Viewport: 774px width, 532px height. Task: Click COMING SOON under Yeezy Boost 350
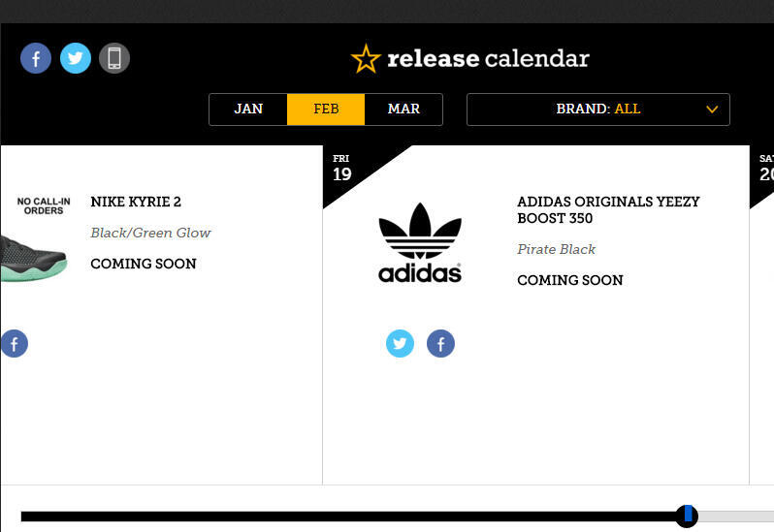(x=570, y=280)
